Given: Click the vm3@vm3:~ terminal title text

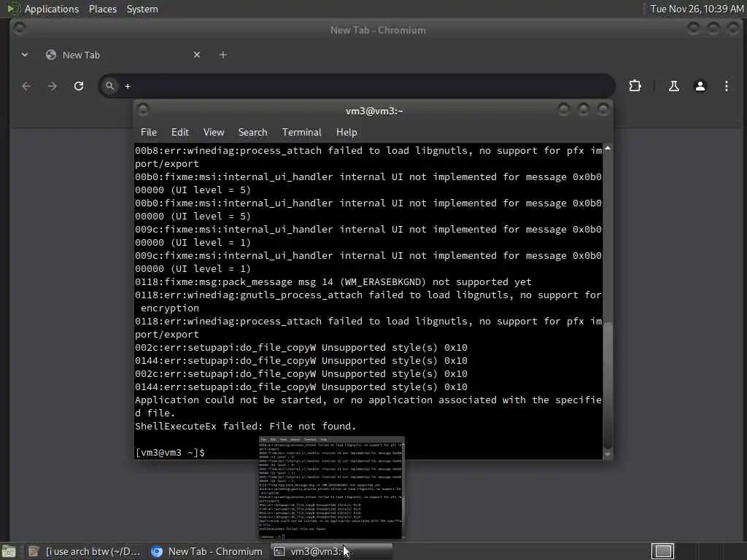Looking at the screenshot, I should point(374,111).
